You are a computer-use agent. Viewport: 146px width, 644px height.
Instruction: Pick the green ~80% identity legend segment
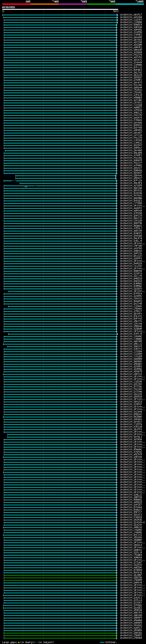point(101,4)
